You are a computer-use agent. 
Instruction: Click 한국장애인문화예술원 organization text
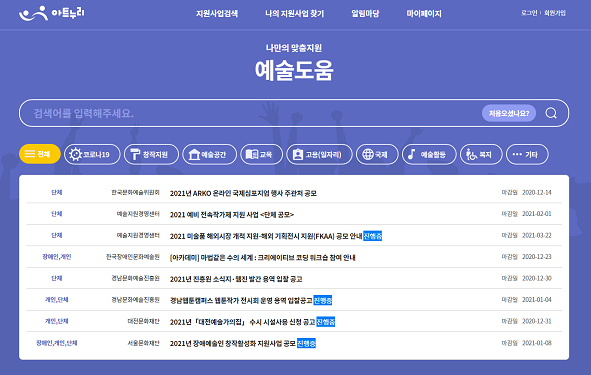(x=133, y=257)
